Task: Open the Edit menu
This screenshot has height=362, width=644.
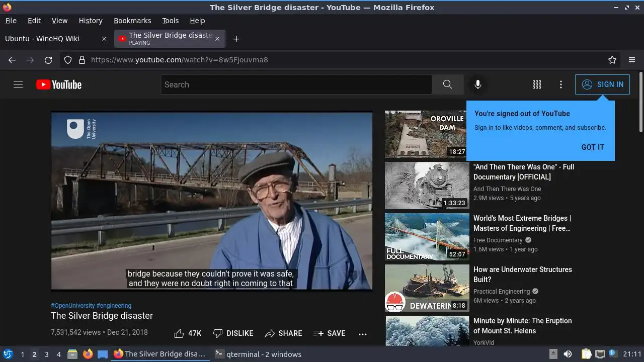Action: (34, 21)
